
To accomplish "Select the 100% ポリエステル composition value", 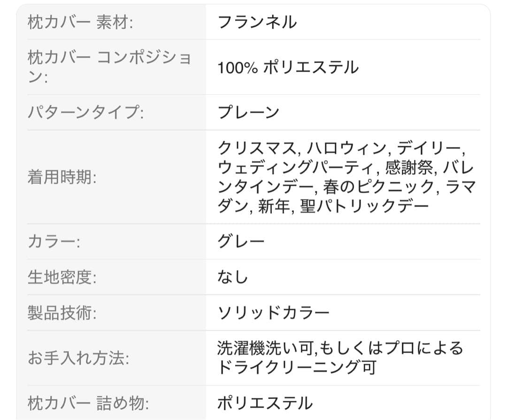I will pos(288,68).
